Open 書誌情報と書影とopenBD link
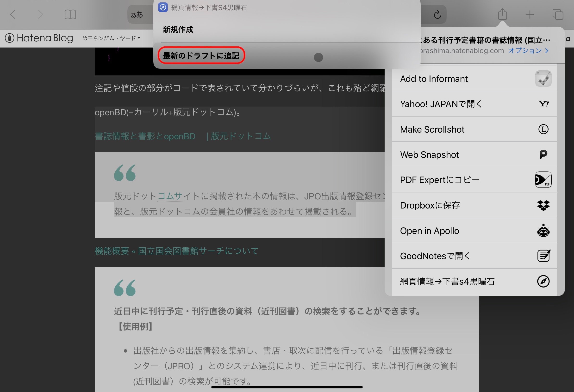Image resolution: width=574 pixels, height=392 pixels. pyautogui.click(x=183, y=136)
